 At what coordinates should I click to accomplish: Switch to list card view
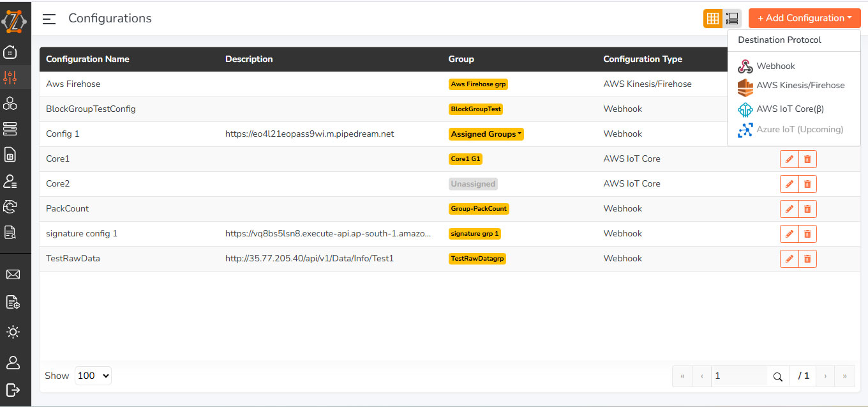point(732,19)
